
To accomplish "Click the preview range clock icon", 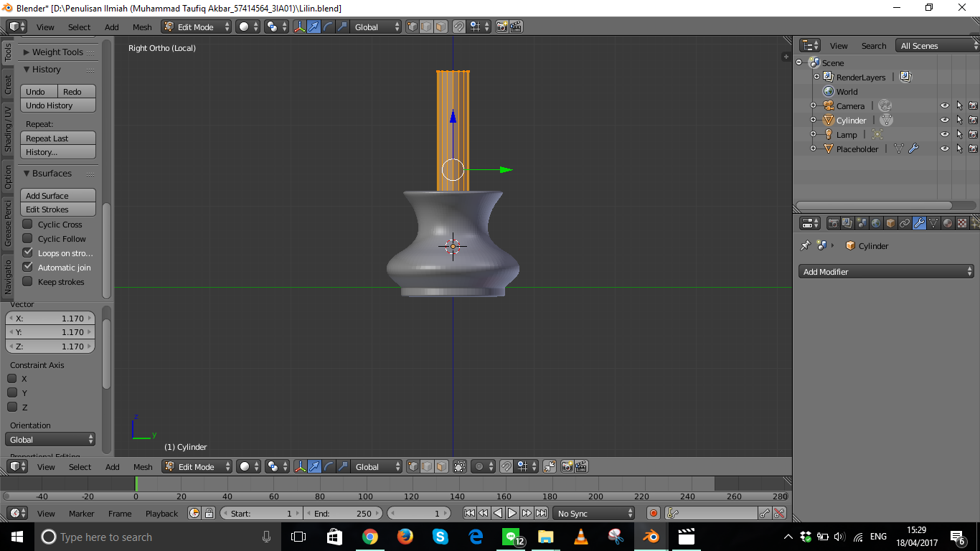I will tap(194, 513).
